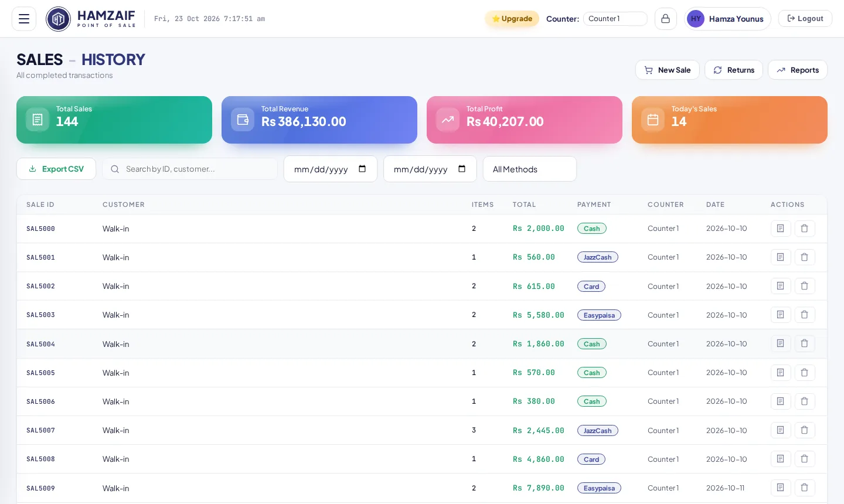Delete sale SAL5006 with trash icon
The height and width of the screenshot is (504, 844).
pos(805,401)
